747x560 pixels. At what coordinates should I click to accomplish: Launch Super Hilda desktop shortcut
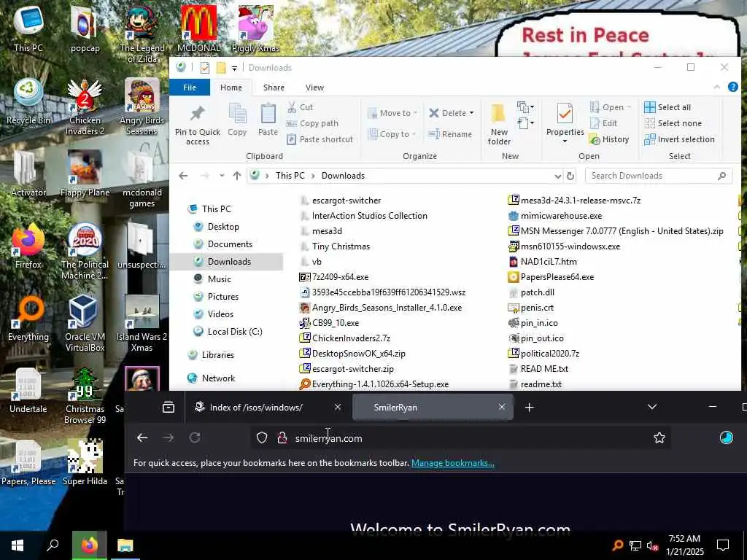pos(85,463)
